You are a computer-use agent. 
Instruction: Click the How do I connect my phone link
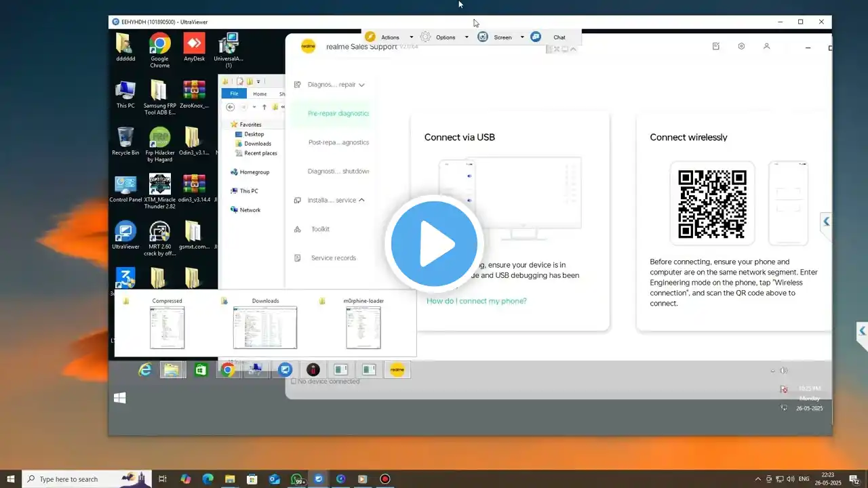477,301
